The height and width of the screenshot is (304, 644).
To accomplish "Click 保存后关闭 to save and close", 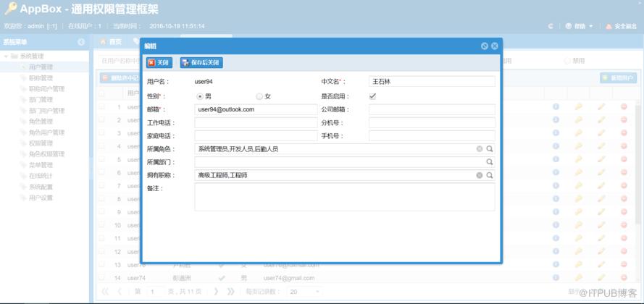I will 201,63.
